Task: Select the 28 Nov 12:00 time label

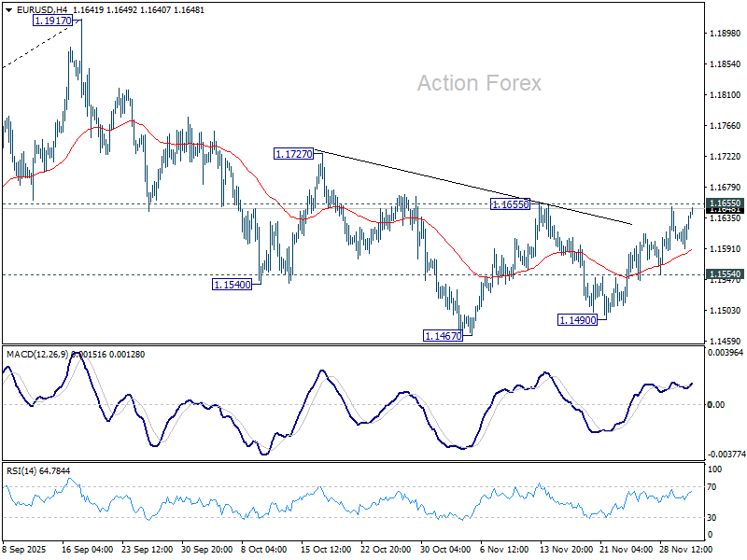Action: click(x=686, y=551)
